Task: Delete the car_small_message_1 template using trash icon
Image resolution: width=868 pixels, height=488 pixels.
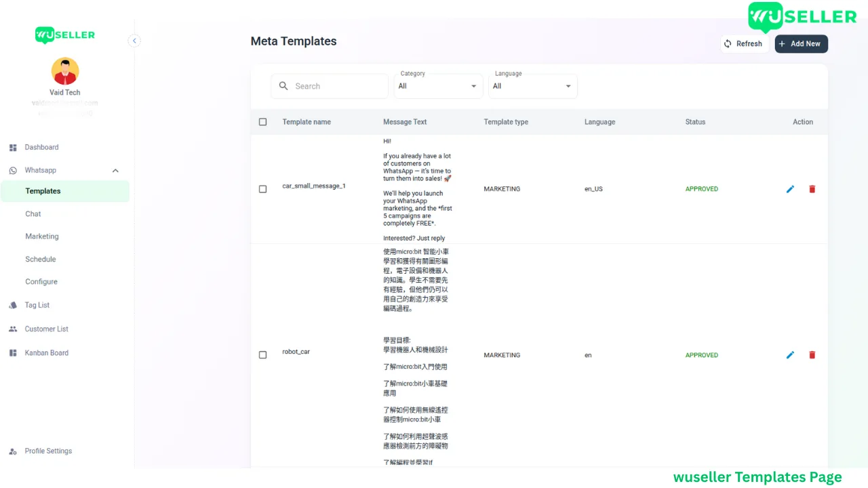Action: point(812,189)
